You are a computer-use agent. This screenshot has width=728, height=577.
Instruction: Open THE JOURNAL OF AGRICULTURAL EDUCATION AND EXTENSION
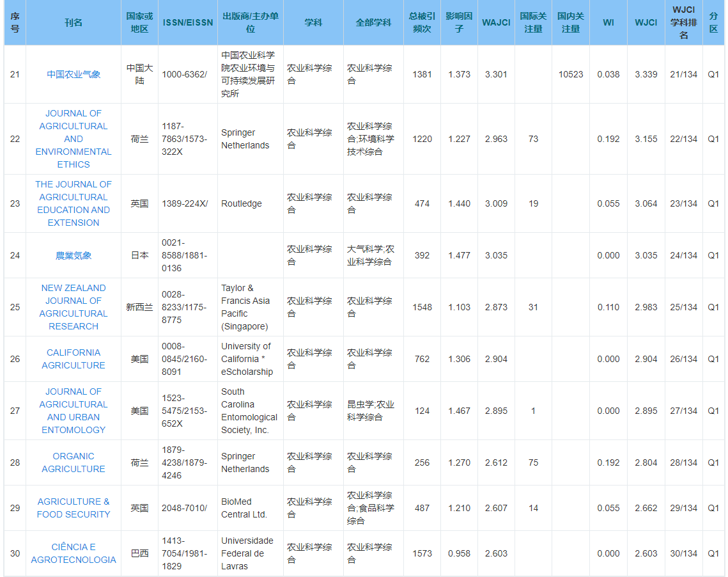coord(74,203)
